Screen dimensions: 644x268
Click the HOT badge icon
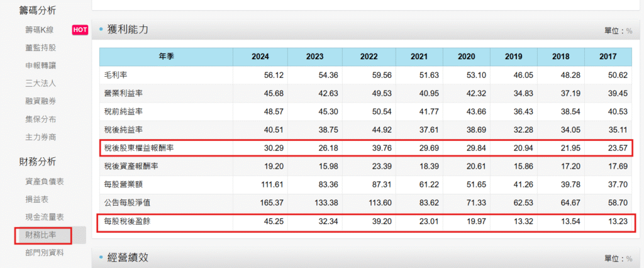pos(80,30)
